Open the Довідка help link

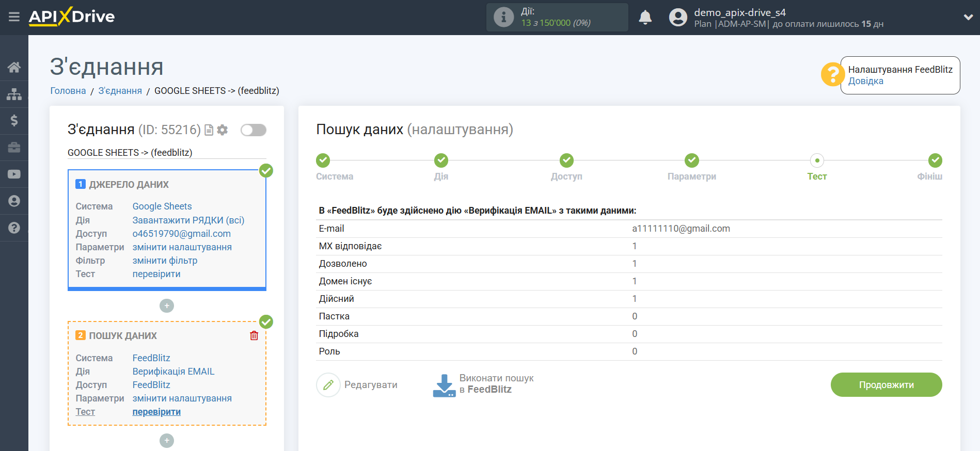tap(865, 81)
